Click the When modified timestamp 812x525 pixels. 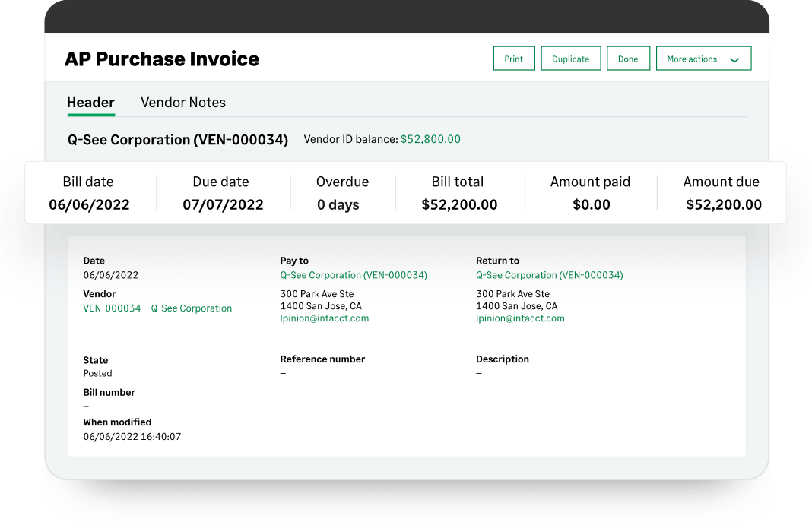[x=132, y=437]
